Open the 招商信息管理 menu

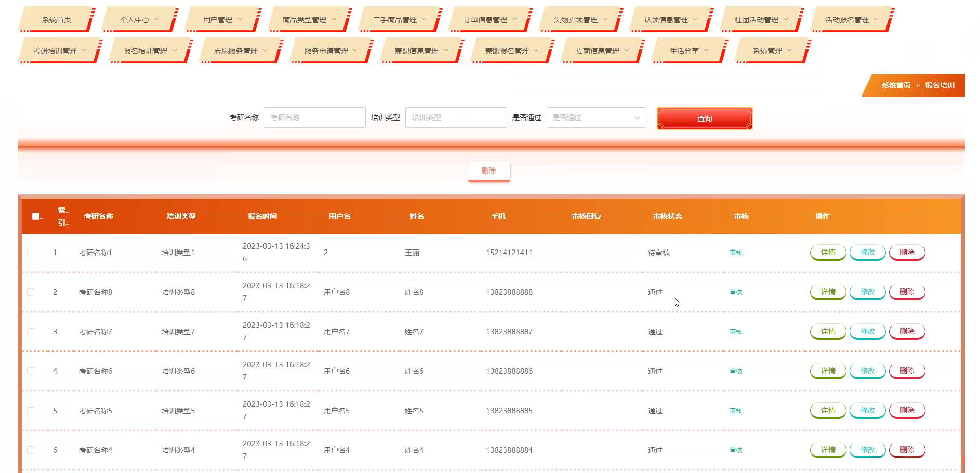tap(602, 51)
